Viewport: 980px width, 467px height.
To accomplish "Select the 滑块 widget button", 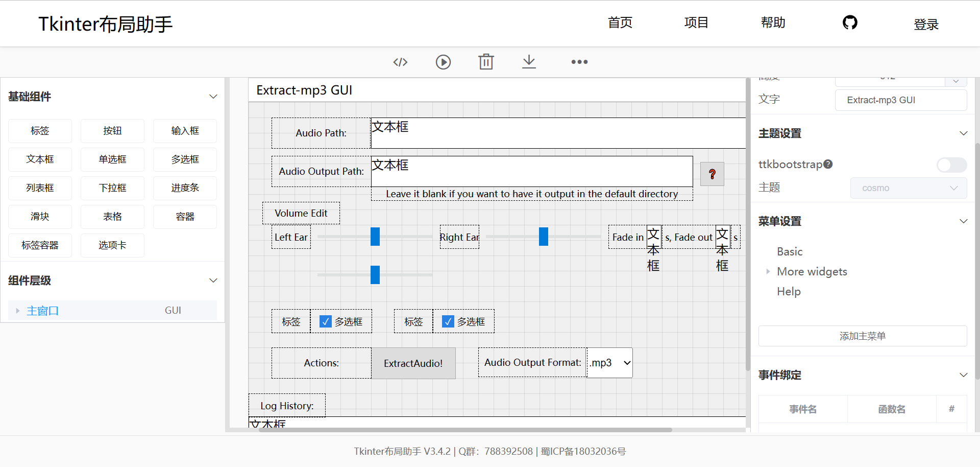I will click(40, 217).
